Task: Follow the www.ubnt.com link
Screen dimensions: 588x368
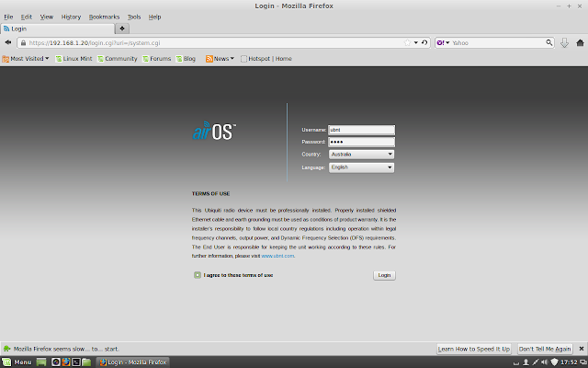Action: (277, 256)
